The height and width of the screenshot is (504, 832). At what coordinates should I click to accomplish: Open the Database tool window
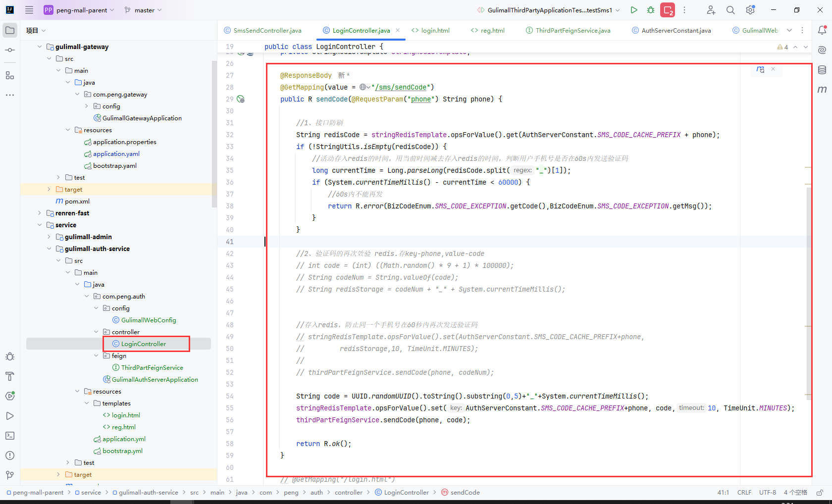click(x=822, y=70)
